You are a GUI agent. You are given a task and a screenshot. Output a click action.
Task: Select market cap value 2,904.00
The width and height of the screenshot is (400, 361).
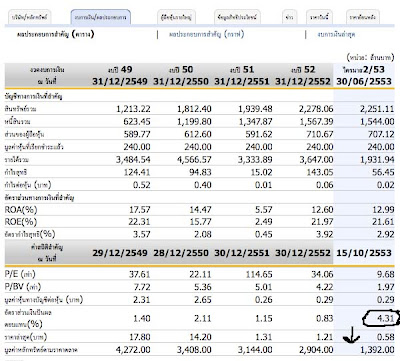point(316,350)
